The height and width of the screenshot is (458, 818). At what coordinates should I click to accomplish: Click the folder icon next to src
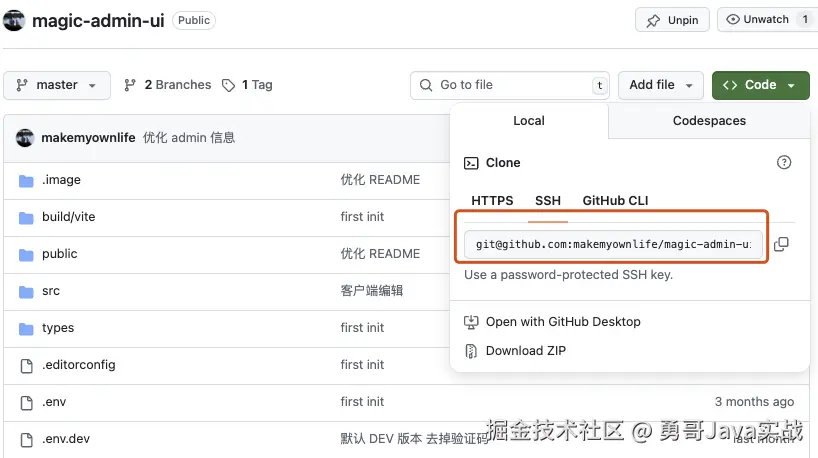(26, 292)
